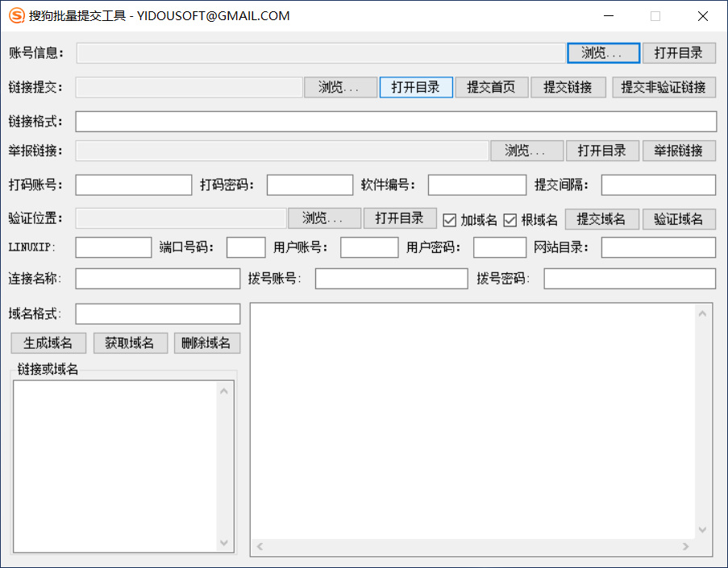This screenshot has width=728, height=568.
Task: Click the 生成域名 button
Action: pos(48,343)
